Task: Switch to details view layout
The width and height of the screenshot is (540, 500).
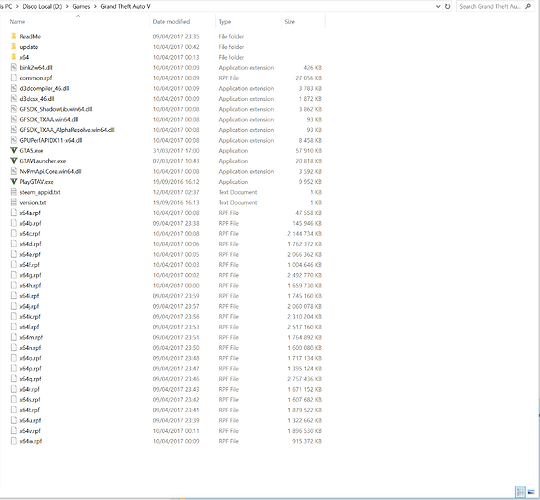Action: (x=520, y=492)
